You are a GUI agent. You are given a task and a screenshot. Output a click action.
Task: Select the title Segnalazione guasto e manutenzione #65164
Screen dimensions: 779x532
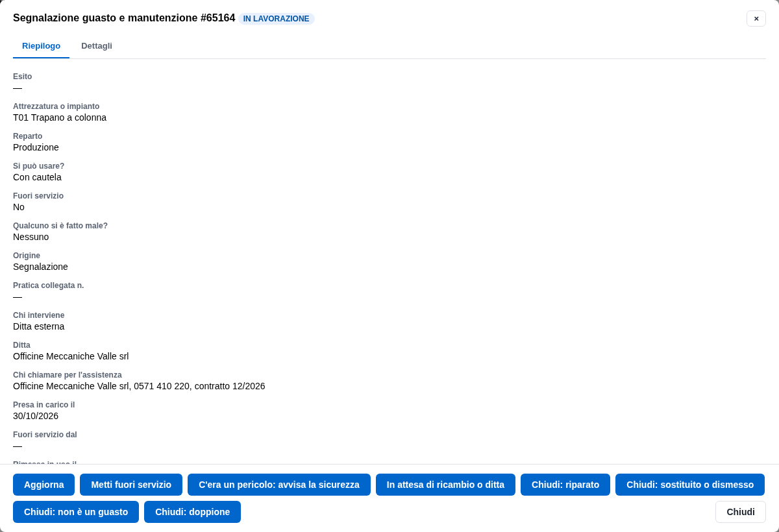pos(124,18)
